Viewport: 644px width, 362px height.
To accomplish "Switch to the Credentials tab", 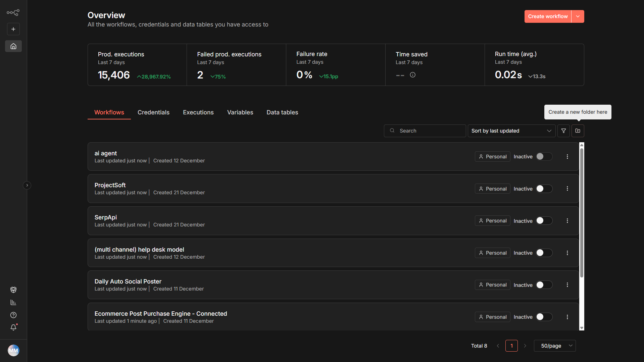I will 153,112.
